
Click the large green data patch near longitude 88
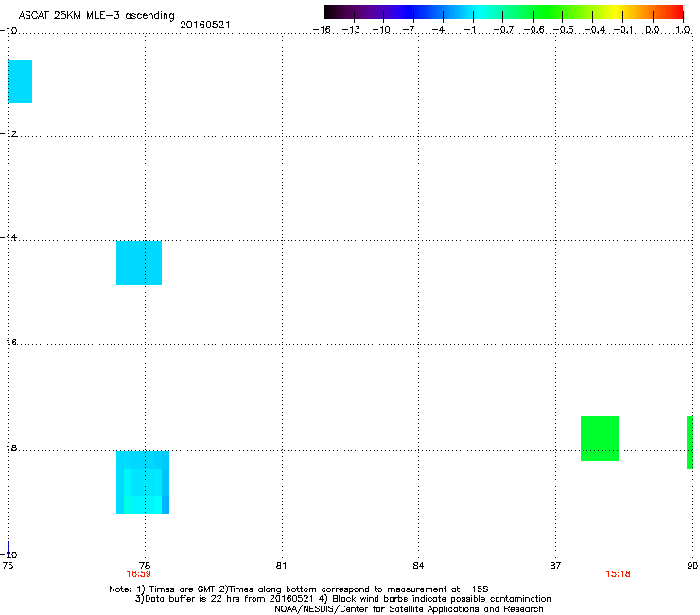point(600,438)
